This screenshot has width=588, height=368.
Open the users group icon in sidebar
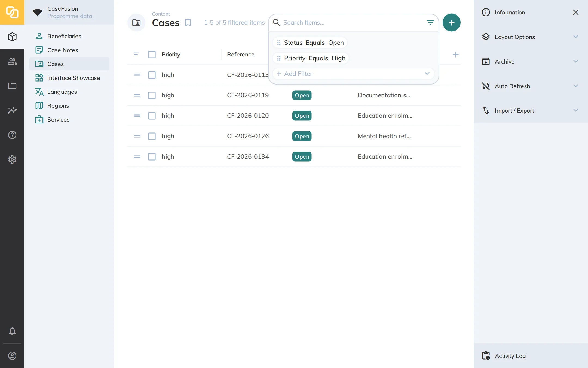[12, 61]
